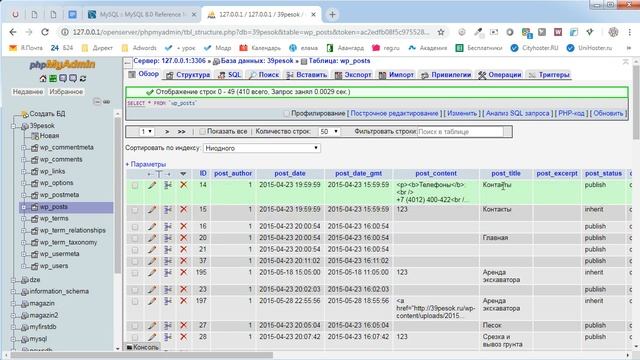The height and width of the screenshot is (360, 640).
Task: Delete row with ID 14
Action: click(x=184, y=185)
